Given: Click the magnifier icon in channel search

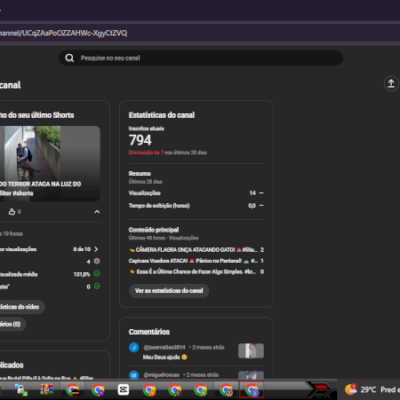Looking at the screenshot, I should [x=69, y=58].
